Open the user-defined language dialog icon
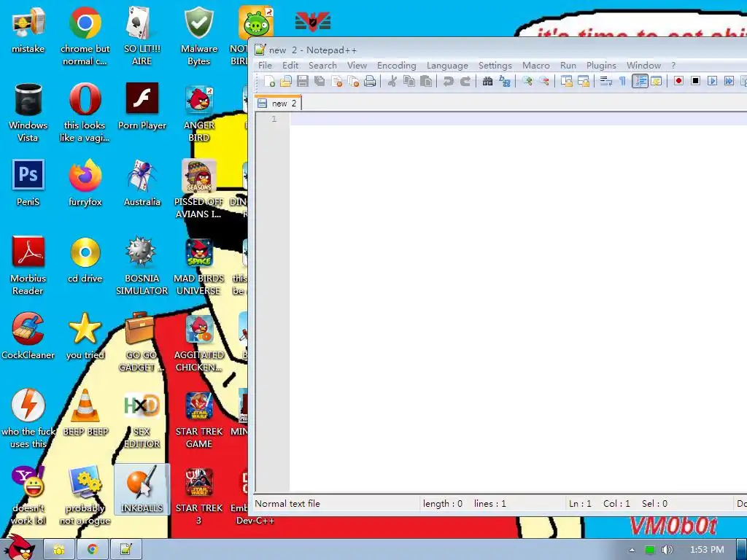The height and width of the screenshot is (560, 747). 657,82
